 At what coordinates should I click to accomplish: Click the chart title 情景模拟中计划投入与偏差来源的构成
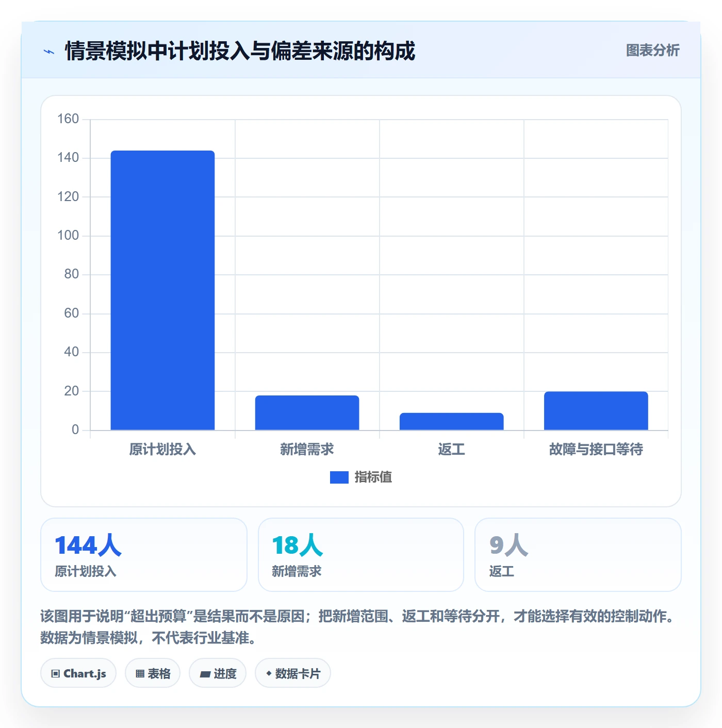coord(240,51)
